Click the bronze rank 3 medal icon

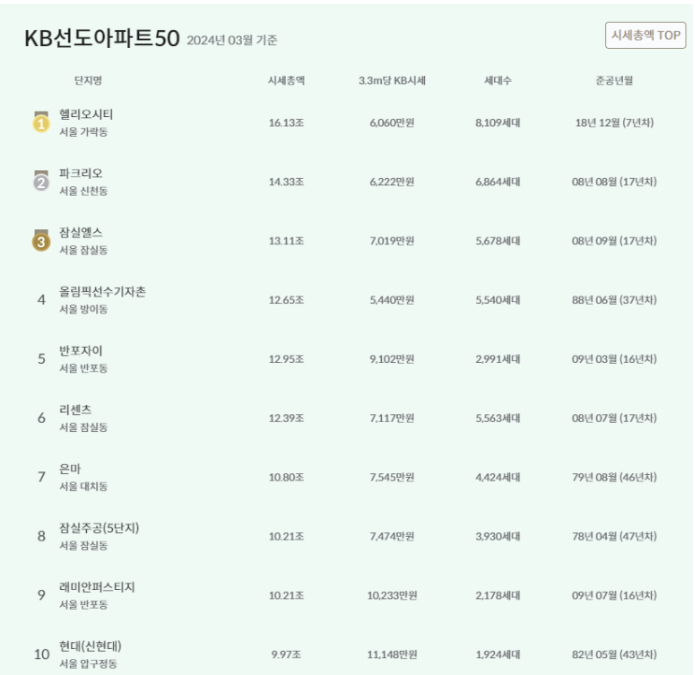pyautogui.click(x=41, y=240)
